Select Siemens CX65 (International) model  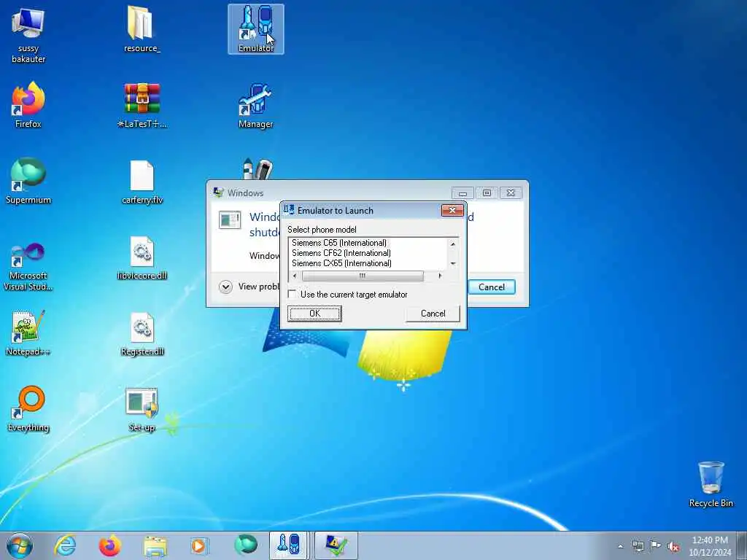[341, 262]
